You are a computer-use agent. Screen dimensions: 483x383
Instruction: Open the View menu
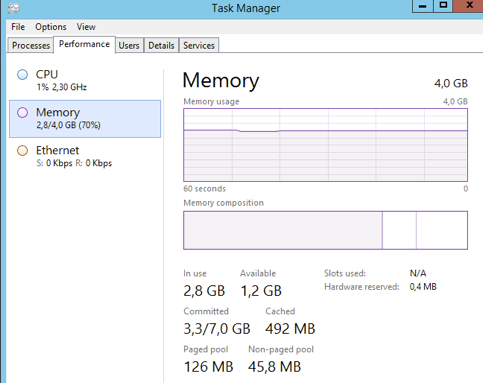(x=86, y=27)
